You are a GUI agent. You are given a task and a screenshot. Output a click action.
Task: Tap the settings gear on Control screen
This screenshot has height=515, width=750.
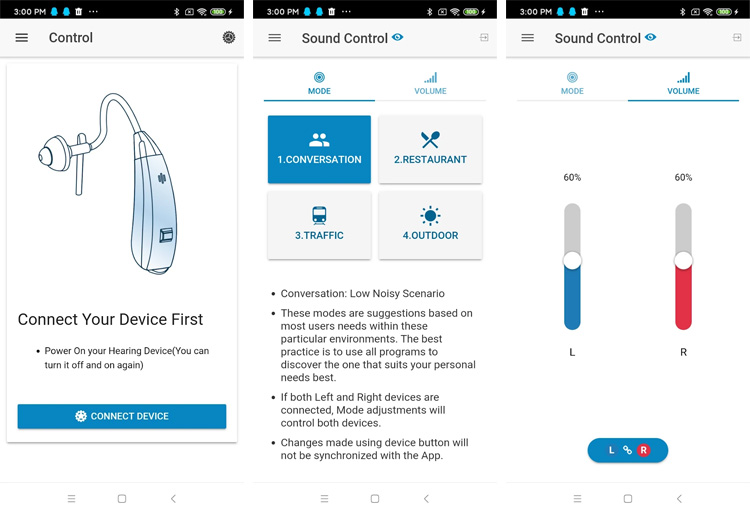pyautogui.click(x=229, y=37)
